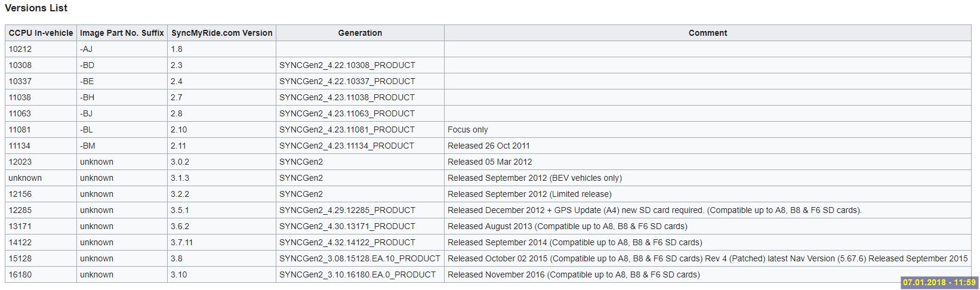Viewport: 980px width, 290px height.
Task: Click the Comment column header
Action: pos(708,33)
